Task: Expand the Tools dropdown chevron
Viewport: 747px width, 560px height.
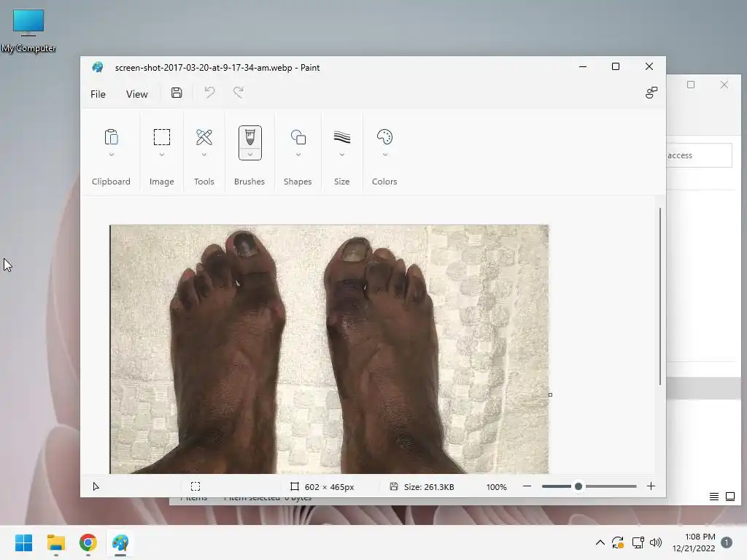Action: point(204,155)
